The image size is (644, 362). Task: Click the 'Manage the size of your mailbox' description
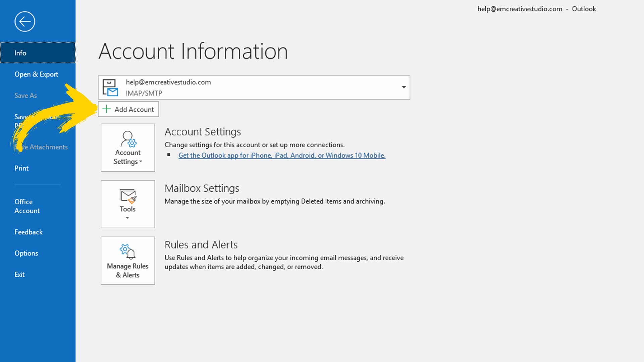tap(275, 201)
